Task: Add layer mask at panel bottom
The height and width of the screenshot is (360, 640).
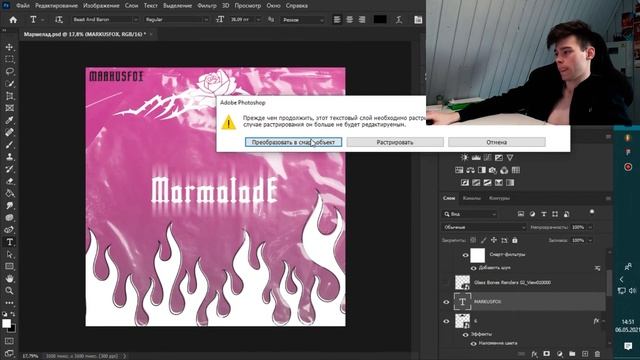Action: 547,354
